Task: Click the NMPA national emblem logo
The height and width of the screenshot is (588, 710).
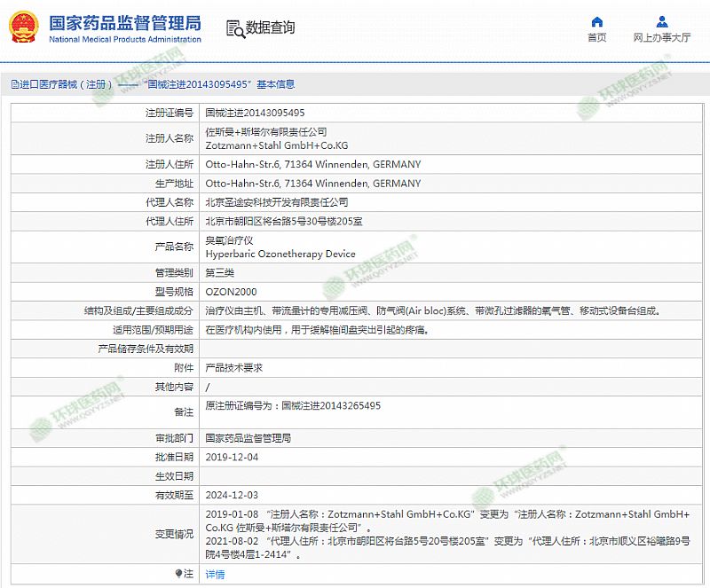Action: [x=24, y=27]
